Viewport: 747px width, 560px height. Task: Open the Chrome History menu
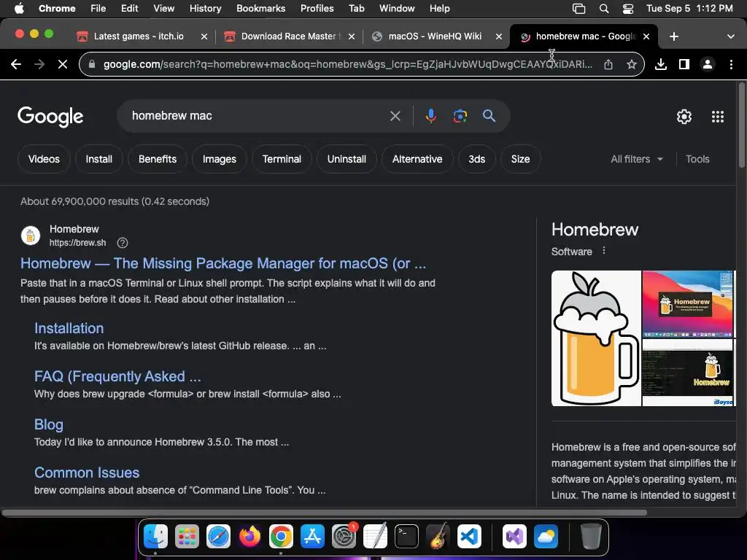[x=205, y=9]
